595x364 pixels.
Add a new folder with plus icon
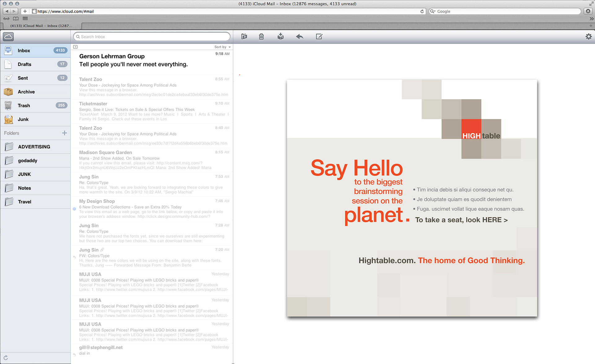(x=64, y=133)
